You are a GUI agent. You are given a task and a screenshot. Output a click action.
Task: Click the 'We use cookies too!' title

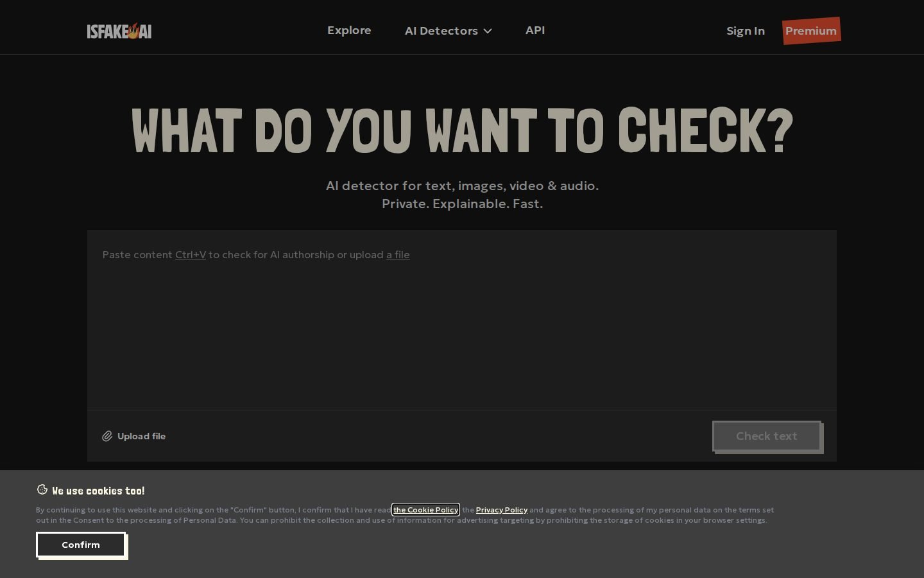pos(98,491)
